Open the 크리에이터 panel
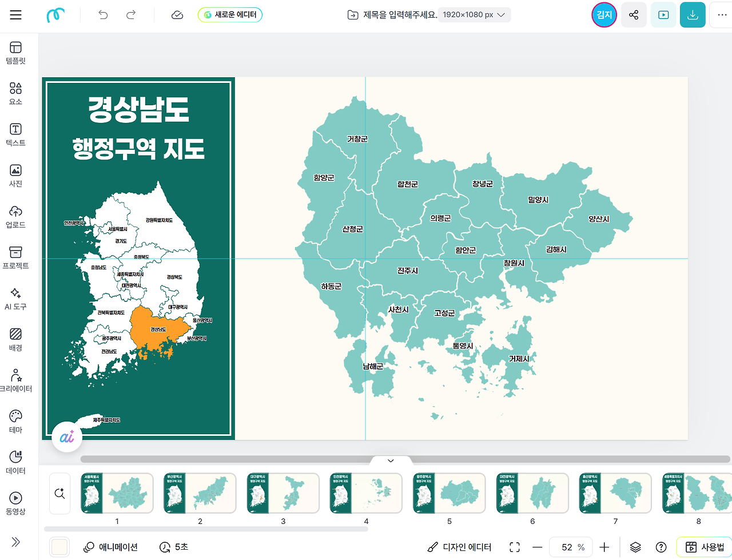 point(15,381)
